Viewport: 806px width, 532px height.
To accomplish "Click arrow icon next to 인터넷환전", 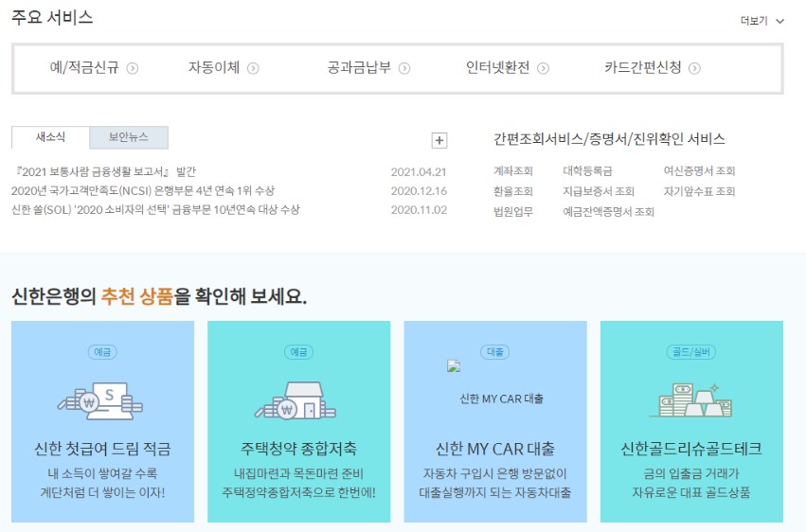I will click(x=544, y=68).
